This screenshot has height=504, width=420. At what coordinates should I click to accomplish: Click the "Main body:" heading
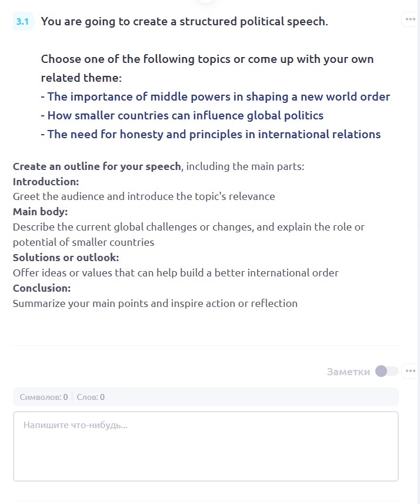[41, 212]
